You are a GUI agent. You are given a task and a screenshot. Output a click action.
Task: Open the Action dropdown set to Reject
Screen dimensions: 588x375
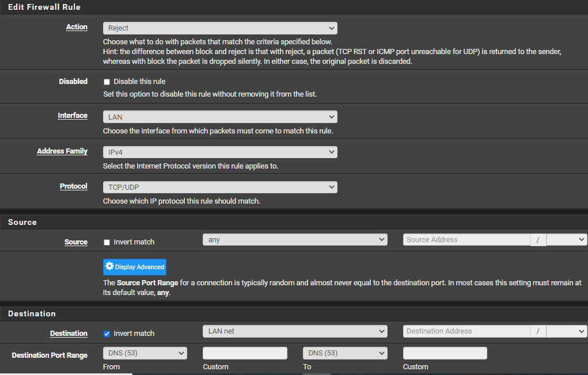[x=220, y=28]
